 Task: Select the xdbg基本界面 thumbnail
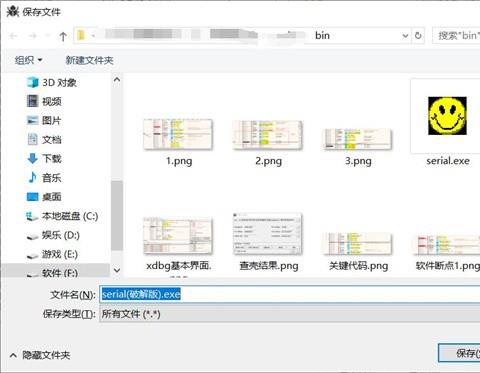[178, 235]
